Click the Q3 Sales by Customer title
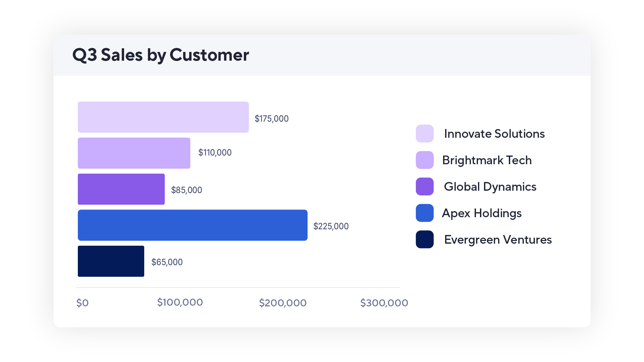644x362 pixels. [x=160, y=55]
